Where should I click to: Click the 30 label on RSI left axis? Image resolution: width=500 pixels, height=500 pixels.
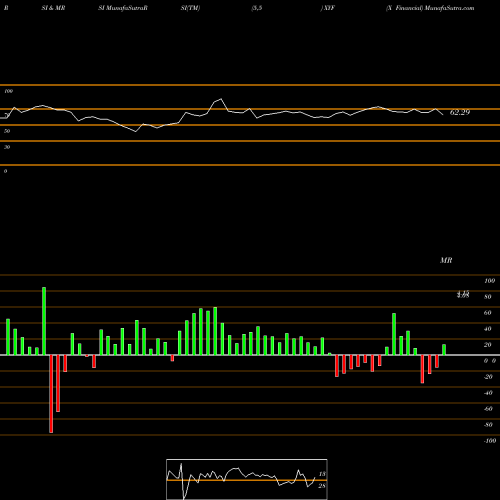click(x=7, y=147)
